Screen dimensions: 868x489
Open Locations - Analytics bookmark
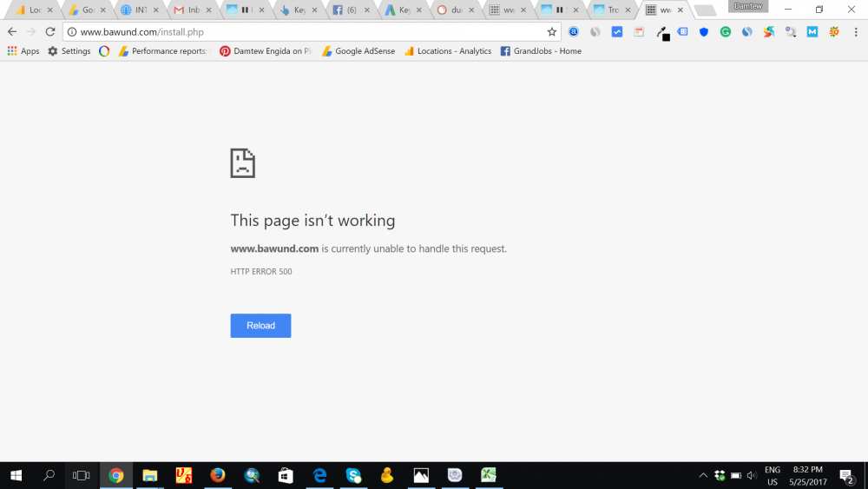(x=448, y=51)
